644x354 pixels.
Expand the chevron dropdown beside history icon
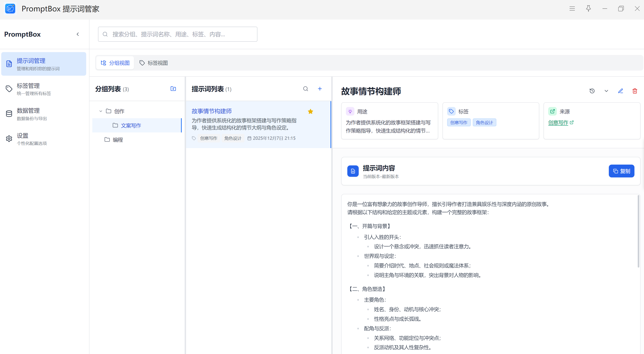pyautogui.click(x=606, y=91)
